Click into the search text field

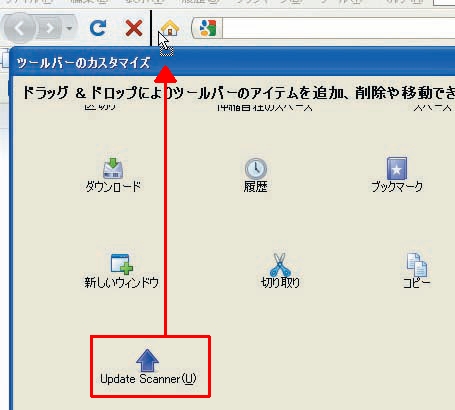pyautogui.click(x=338, y=28)
